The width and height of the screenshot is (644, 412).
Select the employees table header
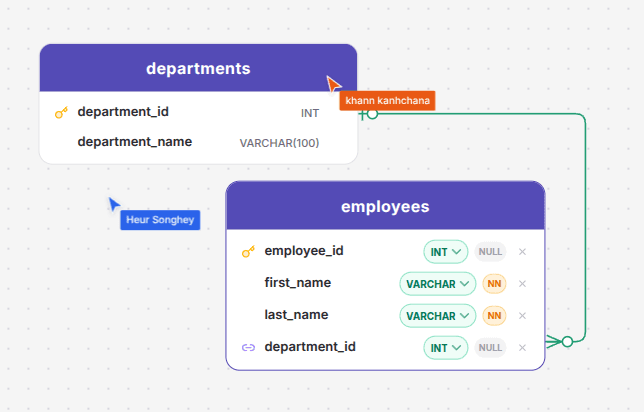(x=385, y=206)
